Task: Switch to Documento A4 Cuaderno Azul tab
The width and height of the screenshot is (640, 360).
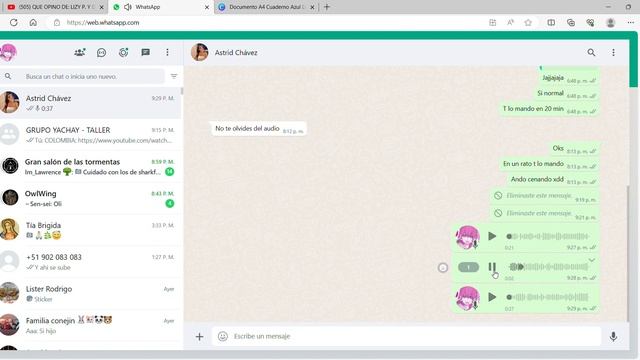Action: coord(266,7)
